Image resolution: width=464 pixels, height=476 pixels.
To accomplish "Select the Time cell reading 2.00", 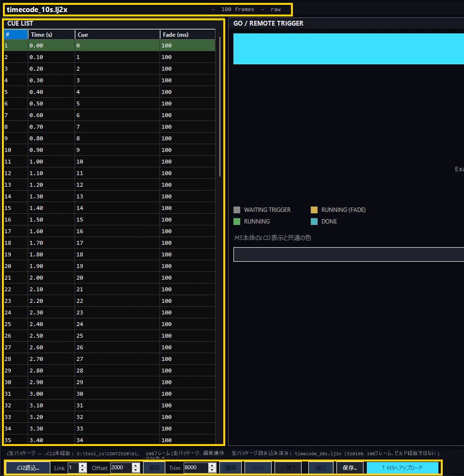I will [51, 278].
